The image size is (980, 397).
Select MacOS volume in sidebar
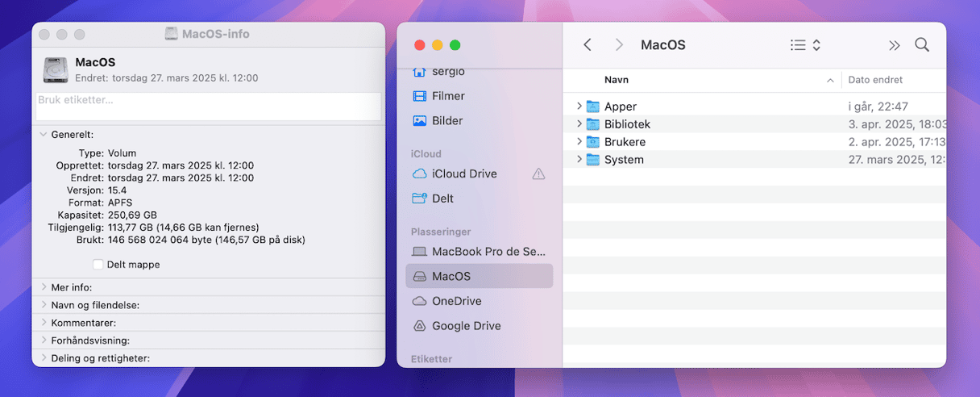click(480, 276)
